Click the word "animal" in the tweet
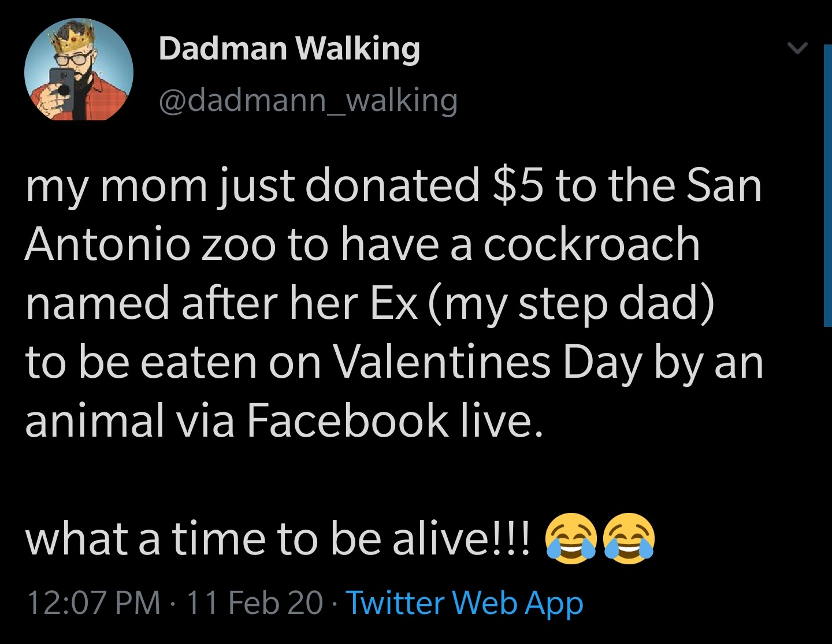The image size is (832, 644). [x=95, y=420]
